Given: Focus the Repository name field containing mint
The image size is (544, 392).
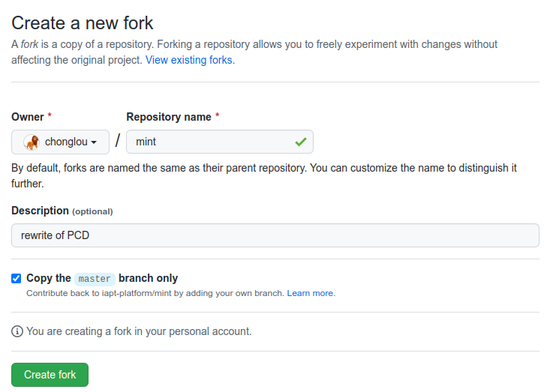Looking at the screenshot, I should pos(210,142).
